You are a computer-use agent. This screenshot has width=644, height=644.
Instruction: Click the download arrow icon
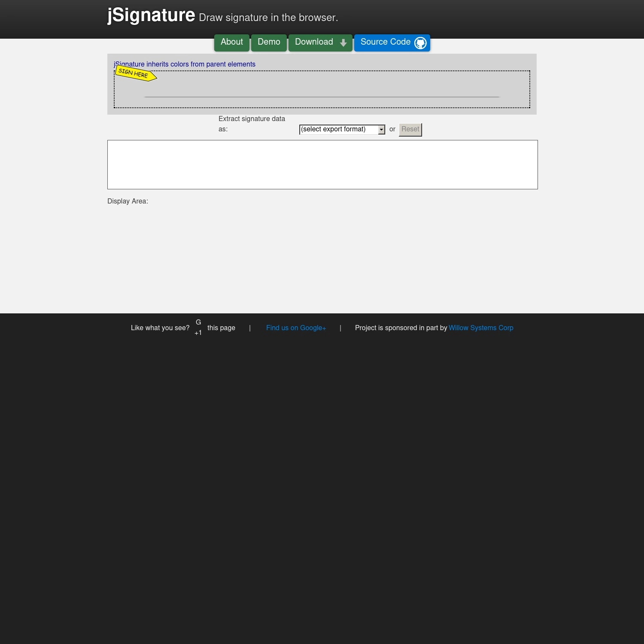(343, 43)
